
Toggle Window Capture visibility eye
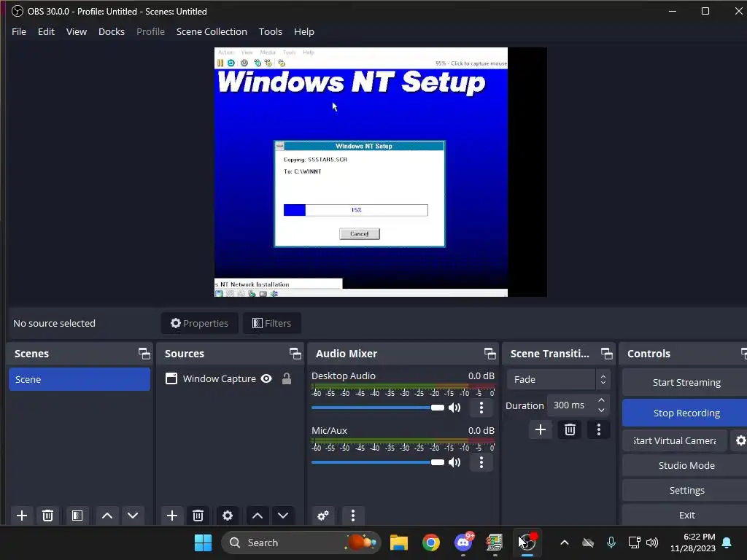click(266, 378)
